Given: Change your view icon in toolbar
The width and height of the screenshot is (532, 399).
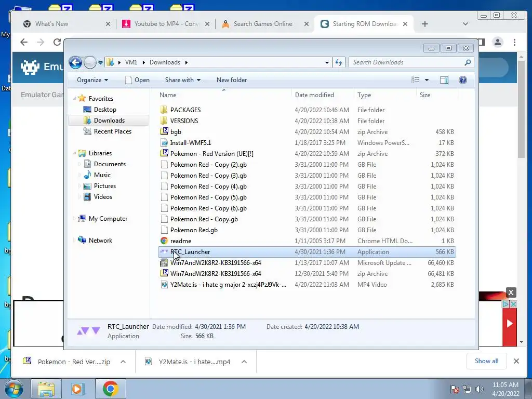Looking at the screenshot, I should coord(416,80).
